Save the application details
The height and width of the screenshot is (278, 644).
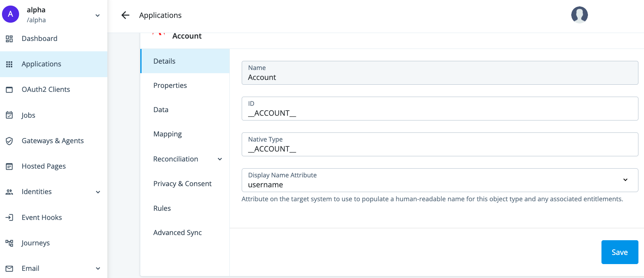(x=620, y=252)
